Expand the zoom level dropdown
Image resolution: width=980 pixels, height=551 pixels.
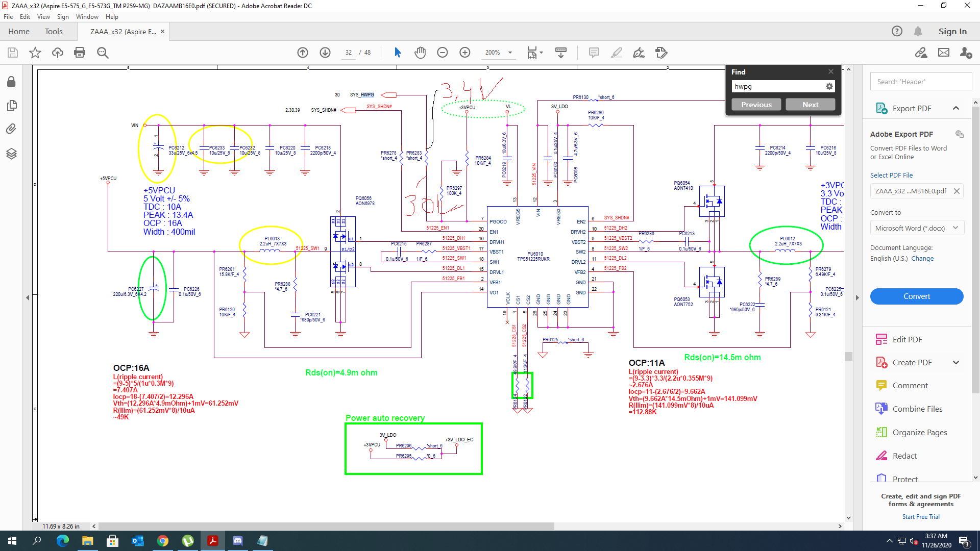(510, 53)
